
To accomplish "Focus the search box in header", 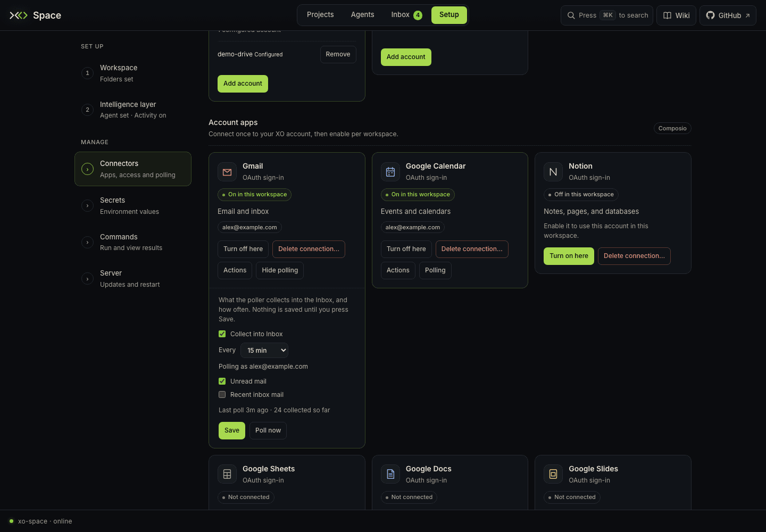I will 607,15.
